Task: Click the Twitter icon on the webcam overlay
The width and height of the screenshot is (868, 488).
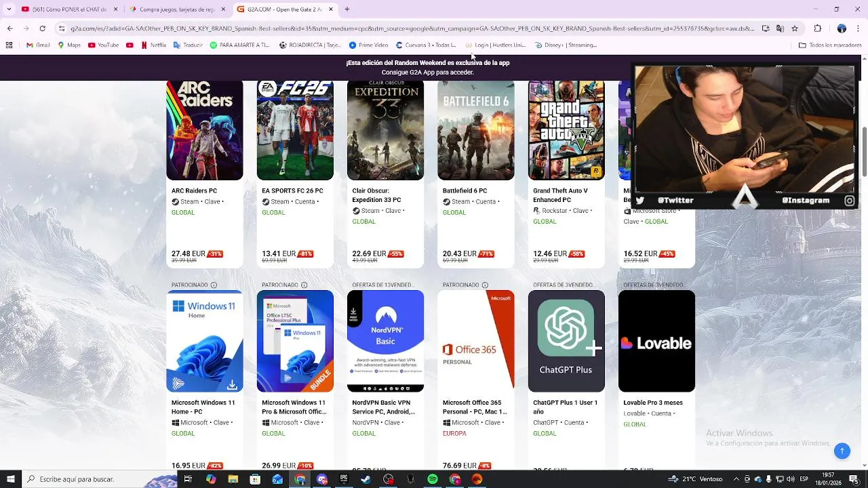Action: pos(639,201)
